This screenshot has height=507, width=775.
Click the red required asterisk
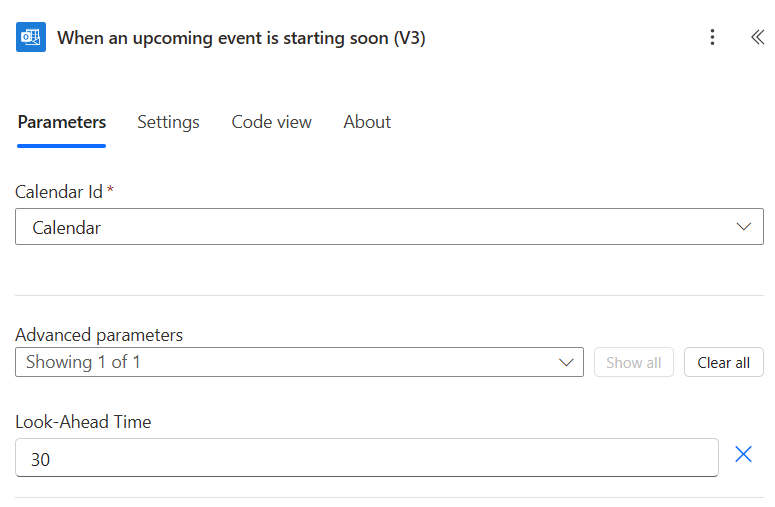110,190
